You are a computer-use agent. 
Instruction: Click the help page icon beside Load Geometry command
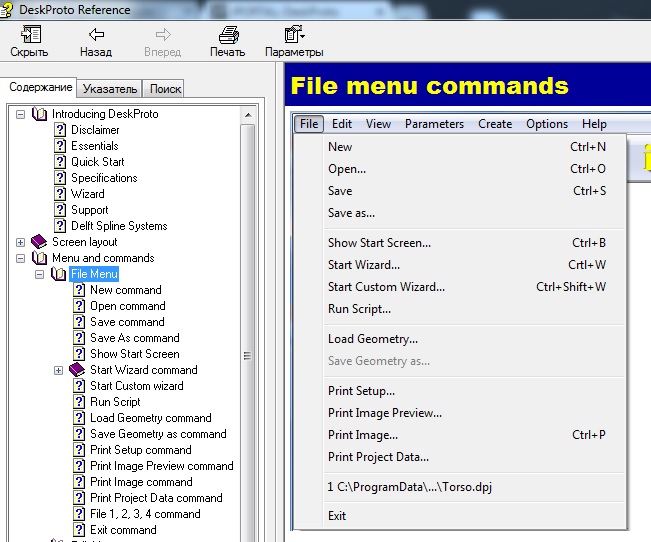(x=79, y=418)
